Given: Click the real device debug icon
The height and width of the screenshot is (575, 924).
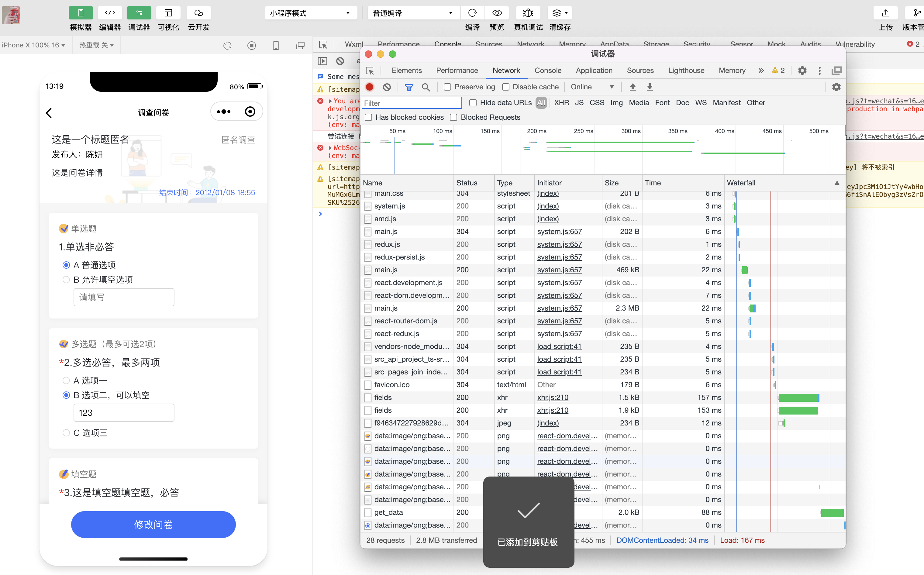Looking at the screenshot, I should pyautogui.click(x=528, y=13).
